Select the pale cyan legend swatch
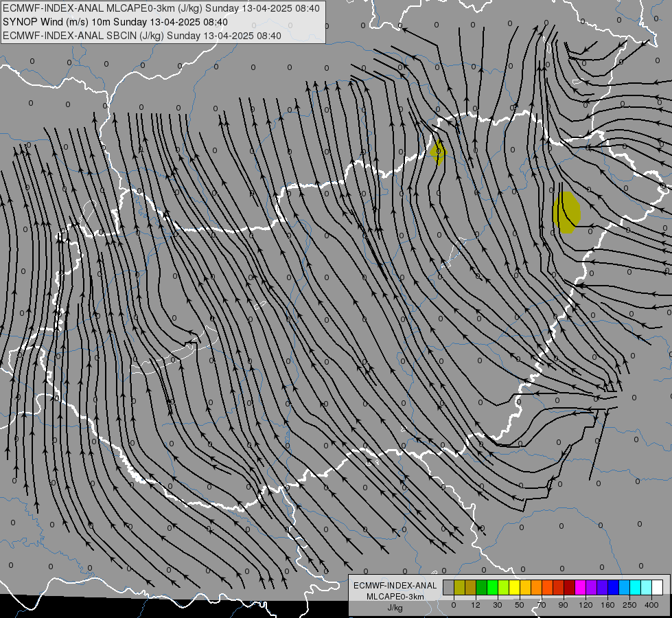 [647, 587]
